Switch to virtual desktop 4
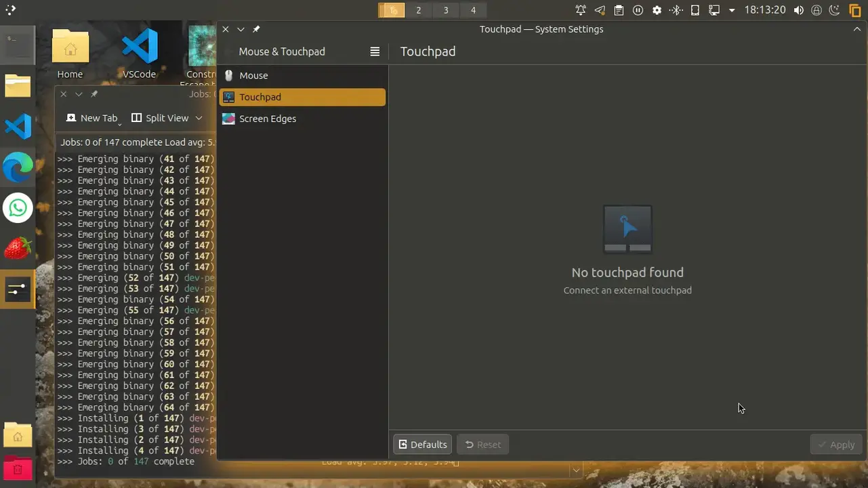 pos(473,10)
